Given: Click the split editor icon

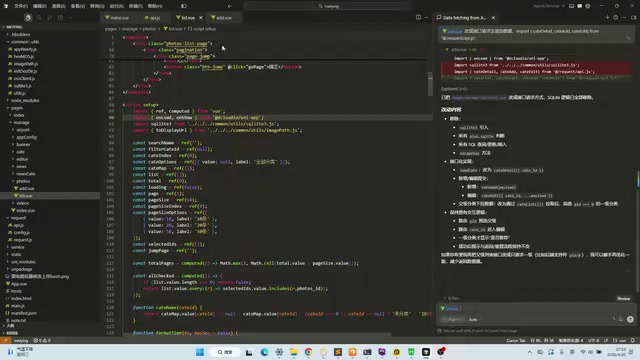Looking at the screenshot, I should (418, 18).
